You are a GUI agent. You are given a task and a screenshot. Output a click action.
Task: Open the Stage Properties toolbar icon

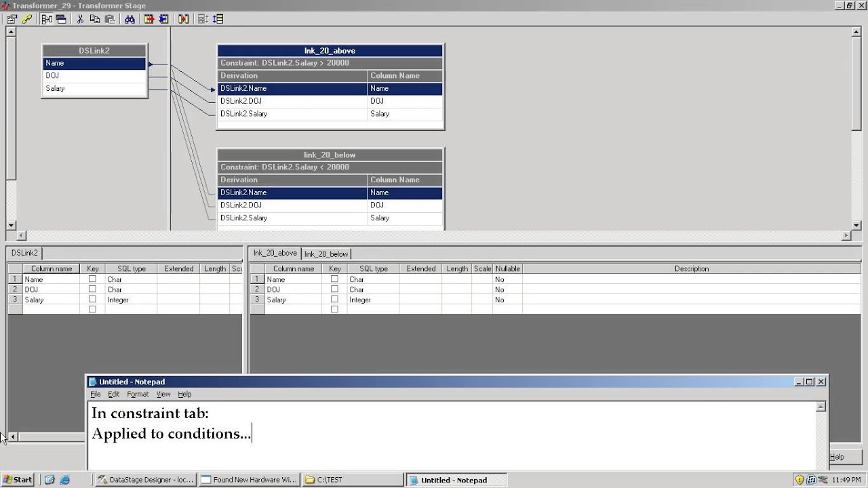pyautogui.click(x=12, y=19)
